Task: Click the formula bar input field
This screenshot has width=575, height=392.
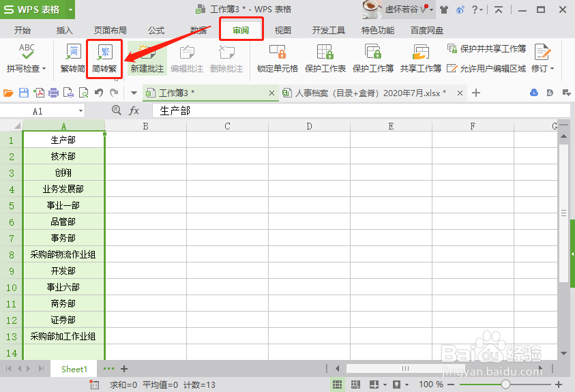Action: pos(361,110)
